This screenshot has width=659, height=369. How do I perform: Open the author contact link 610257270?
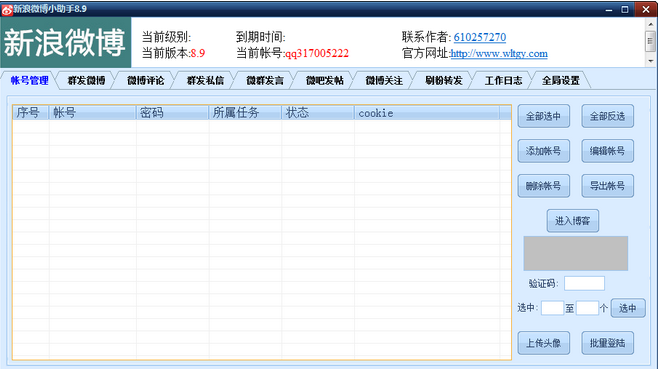pos(480,37)
